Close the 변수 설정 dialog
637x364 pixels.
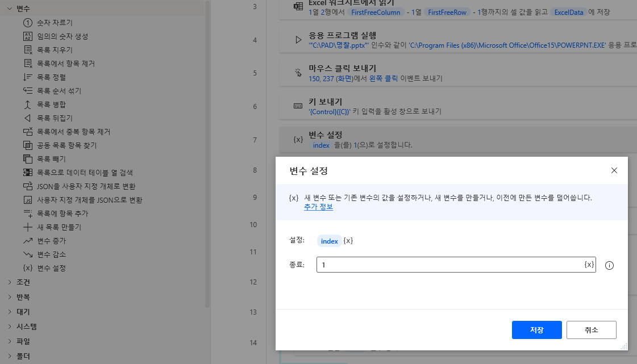(x=614, y=170)
